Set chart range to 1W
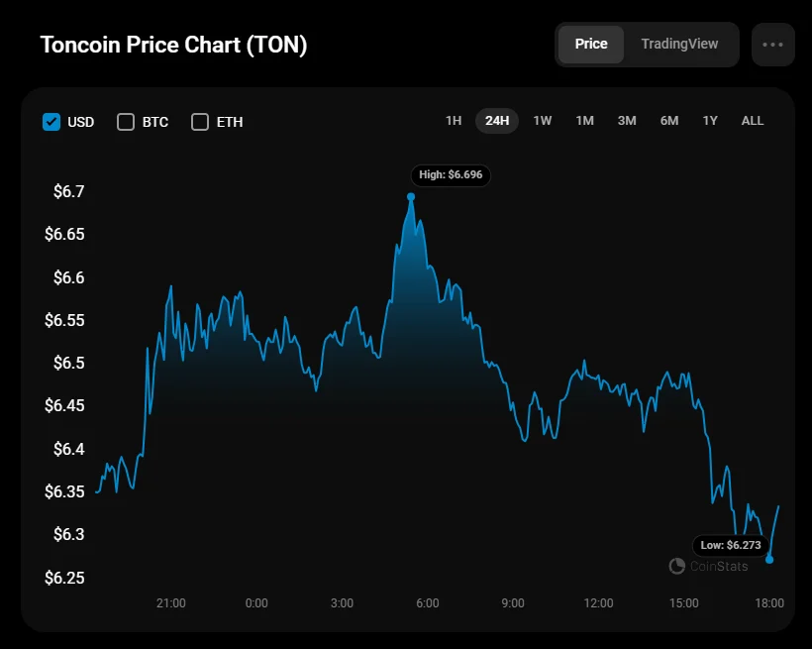This screenshot has width=812, height=649. [543, 121]
